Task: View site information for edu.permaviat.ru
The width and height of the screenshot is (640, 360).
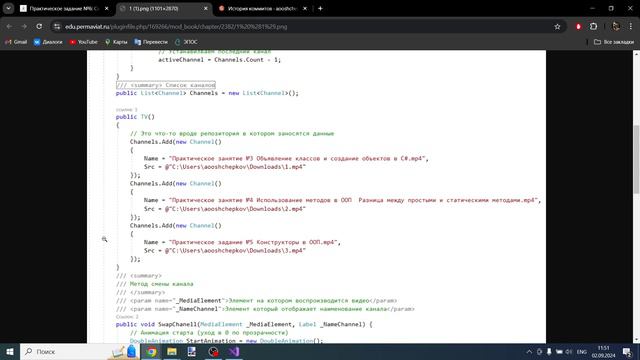Action: click(x=57, y=27)
